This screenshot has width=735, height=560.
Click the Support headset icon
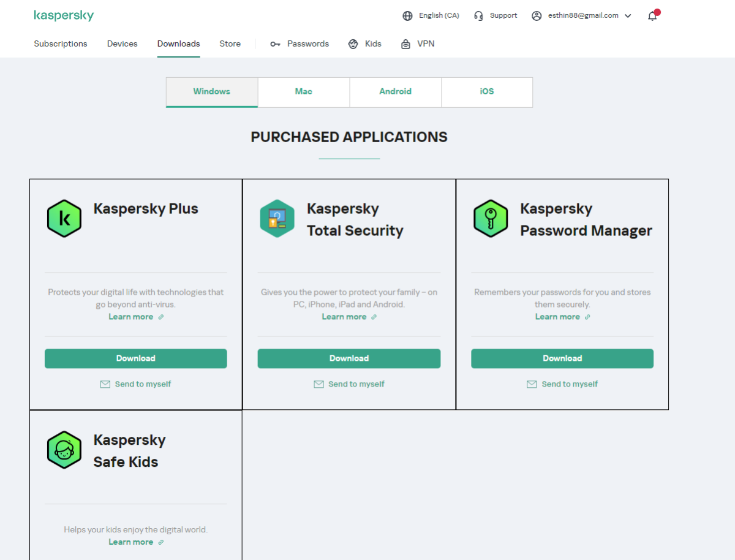tap(479, 16)
